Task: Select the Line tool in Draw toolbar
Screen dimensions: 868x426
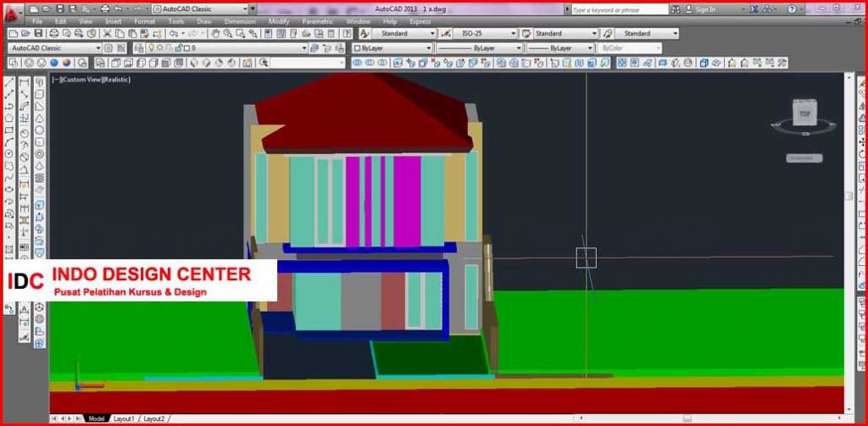Action: coord(8,82)
